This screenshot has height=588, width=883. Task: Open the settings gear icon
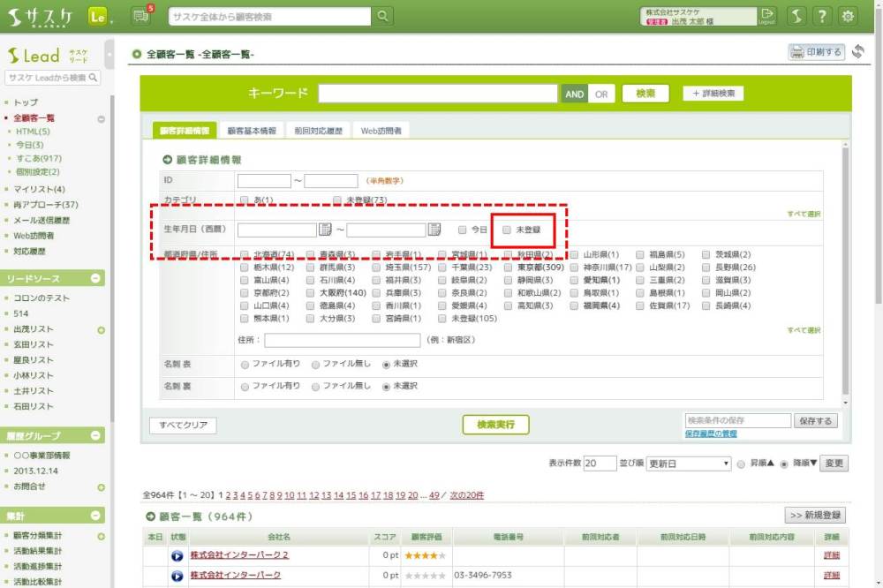[848, 16]
